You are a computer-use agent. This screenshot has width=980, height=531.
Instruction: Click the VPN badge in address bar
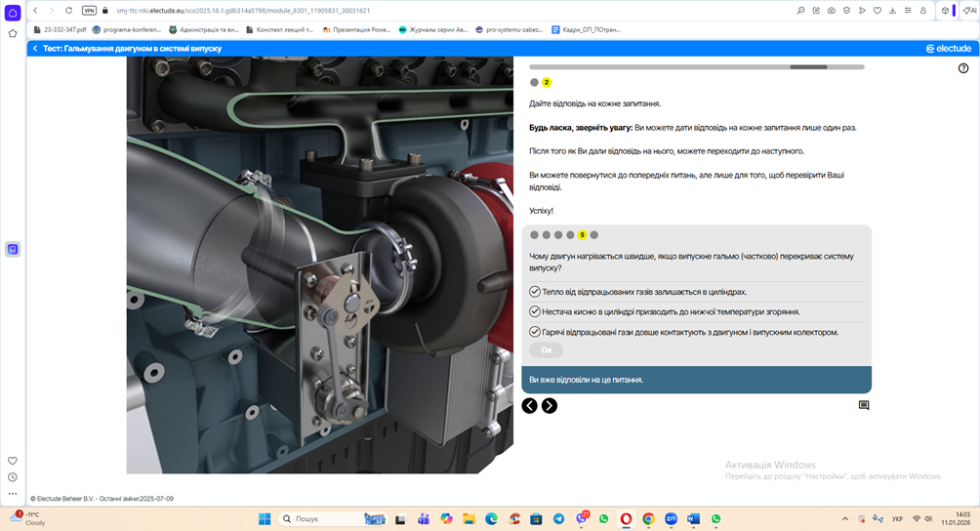point(89,10)
